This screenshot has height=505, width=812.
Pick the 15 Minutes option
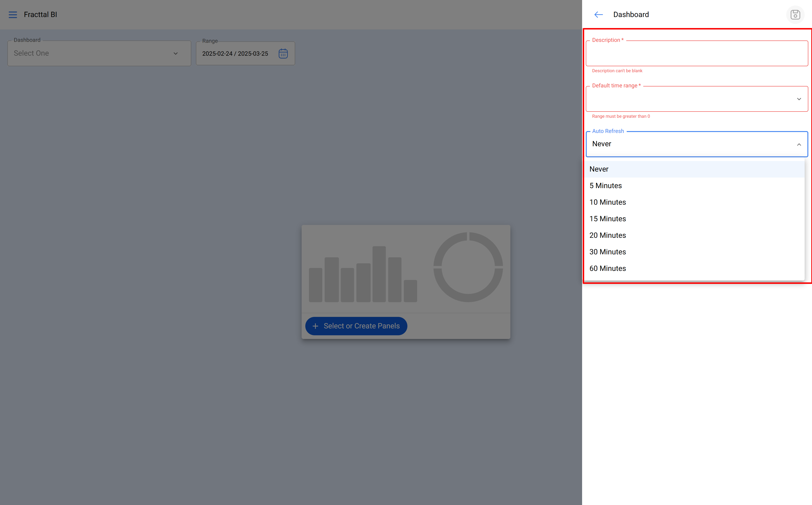[x=694, y=219]
